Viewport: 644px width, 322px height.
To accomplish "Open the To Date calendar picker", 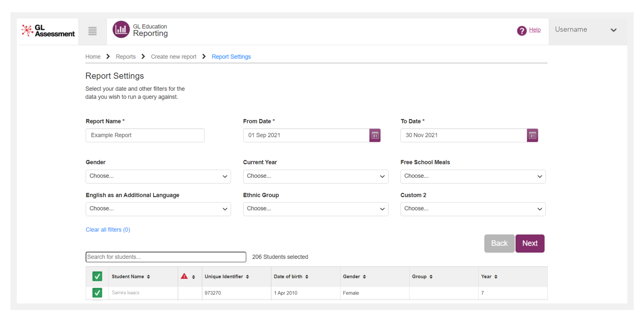I will pos(532,135).
